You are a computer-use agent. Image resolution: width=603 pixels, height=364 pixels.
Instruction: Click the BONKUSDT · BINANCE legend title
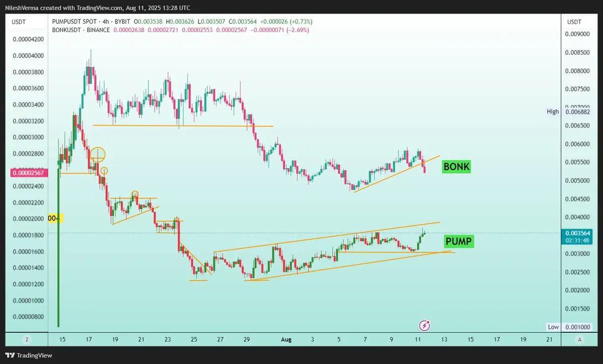click(80, 30)
